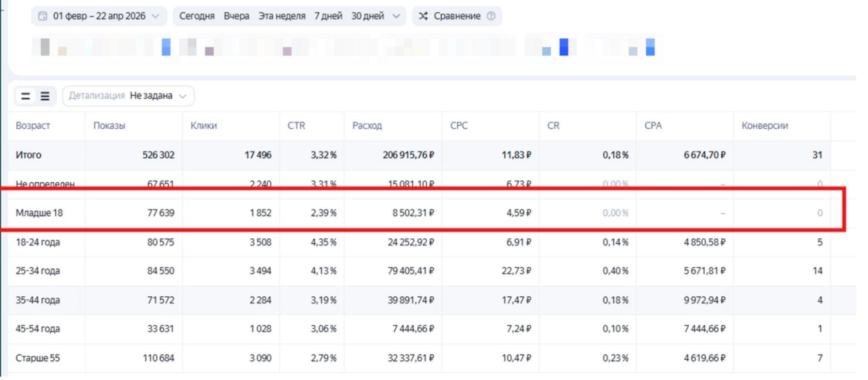Image resolution: width=868 pixels, height=380 pixels.
Task: Choose the 30 дней period
Action: point(368,16)
